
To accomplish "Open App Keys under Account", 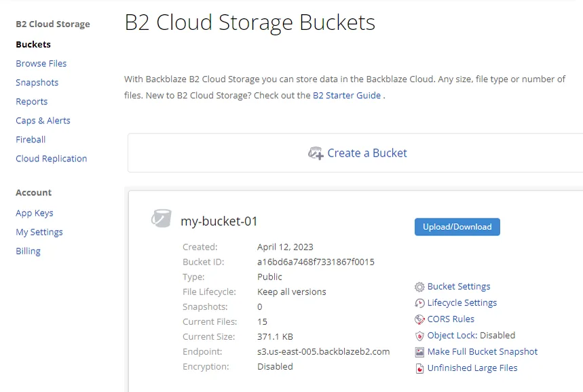I will coord(35,213).
